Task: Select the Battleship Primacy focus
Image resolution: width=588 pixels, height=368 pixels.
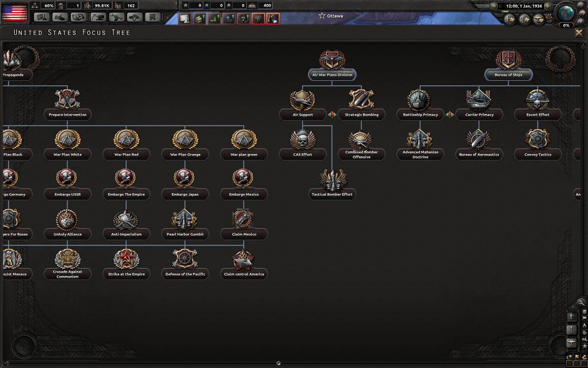Action: [420, 115]
